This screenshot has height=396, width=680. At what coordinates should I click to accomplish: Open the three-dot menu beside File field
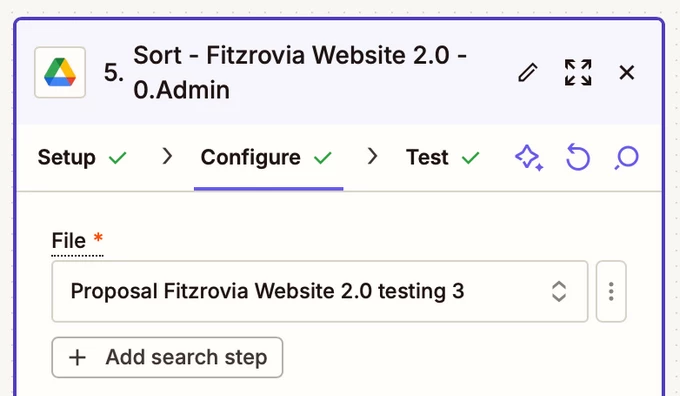pos(611,291)
